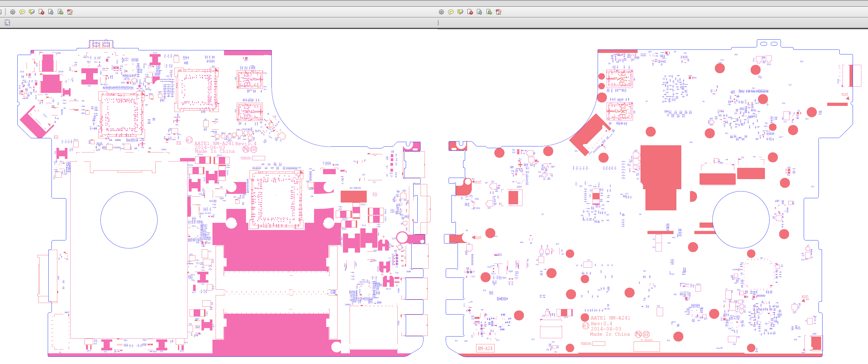Rotate page using left pane toolbar icon
This screenshot has height=364, width=868.
(x=51, y=12)
